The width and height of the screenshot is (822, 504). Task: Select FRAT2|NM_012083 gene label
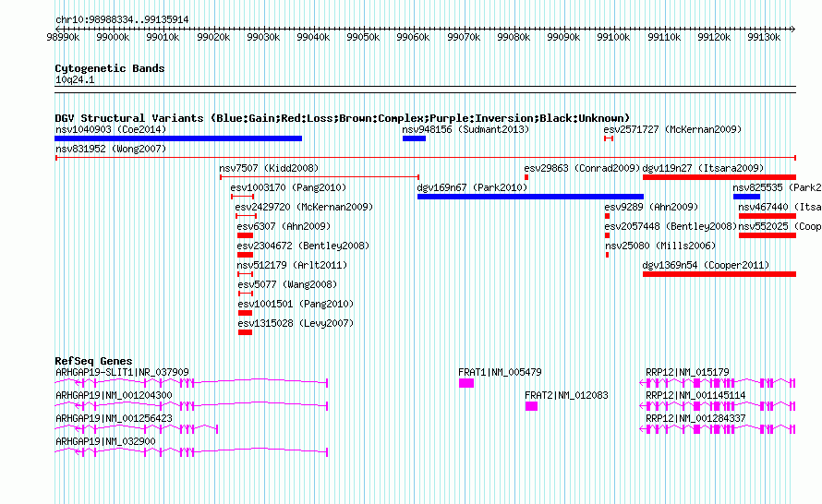[x=566, y=395]
